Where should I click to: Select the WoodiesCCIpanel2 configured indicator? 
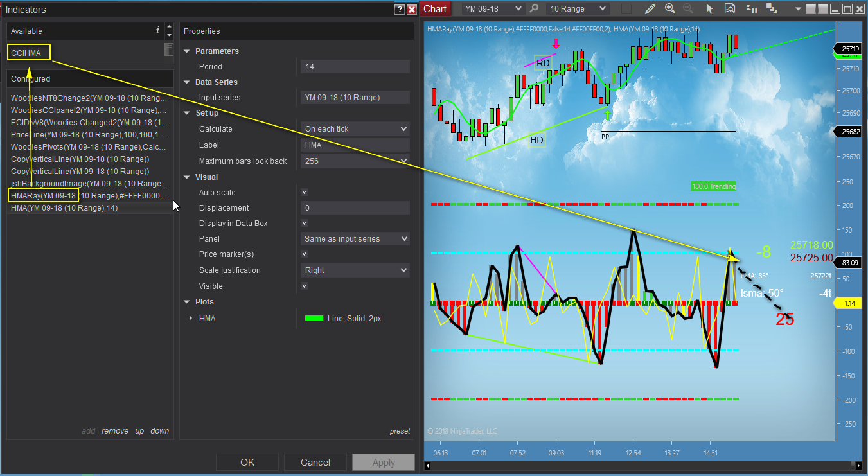pyautogui.click(x=89, y=110)
